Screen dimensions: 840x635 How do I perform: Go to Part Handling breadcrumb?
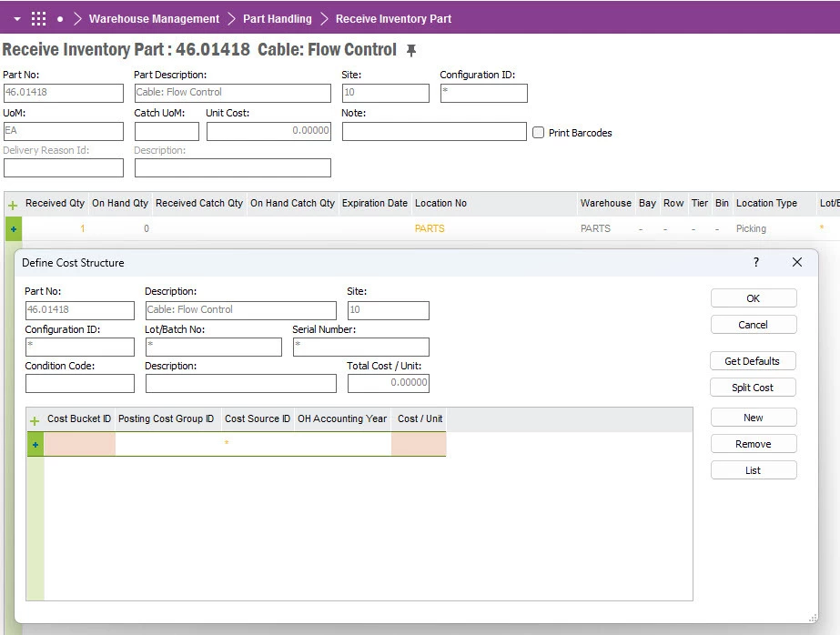click(x=277, y=19)
